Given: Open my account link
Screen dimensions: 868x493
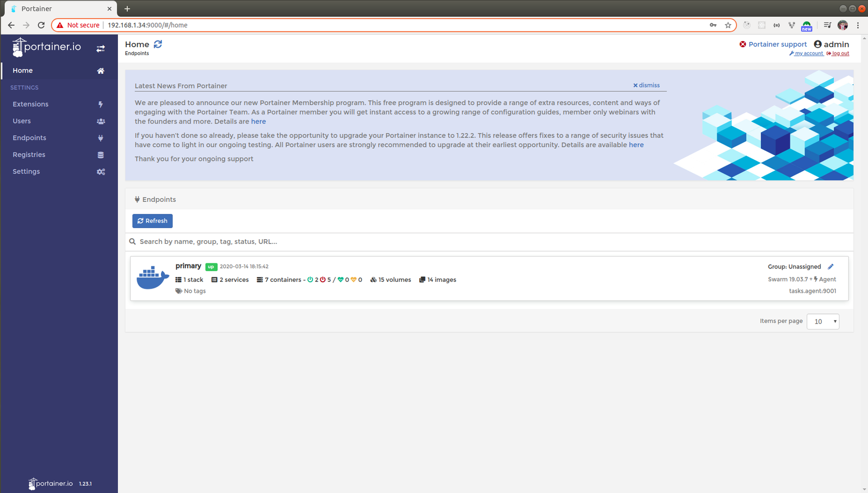Looking at the screenshot, I should pos(806,54).
